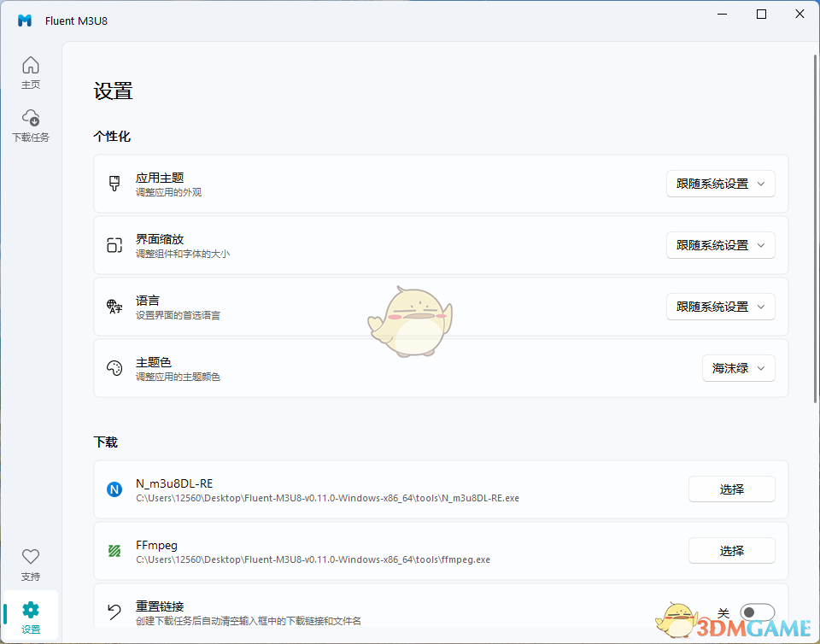Open the 应用主题 dropdown

720,183
